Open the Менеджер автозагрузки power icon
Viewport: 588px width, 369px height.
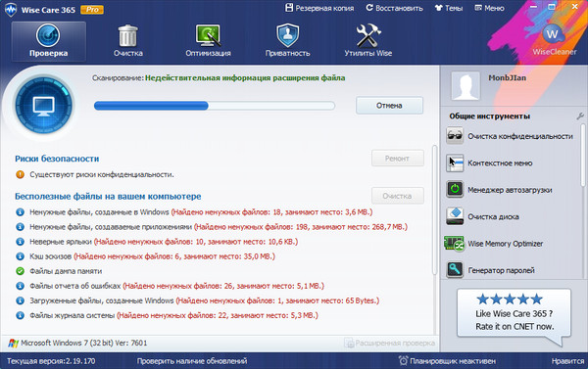point(455,190)
